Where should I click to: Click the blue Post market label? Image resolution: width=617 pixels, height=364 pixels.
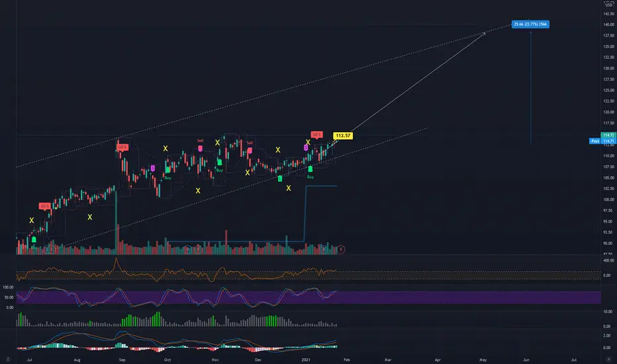[594, 141]
